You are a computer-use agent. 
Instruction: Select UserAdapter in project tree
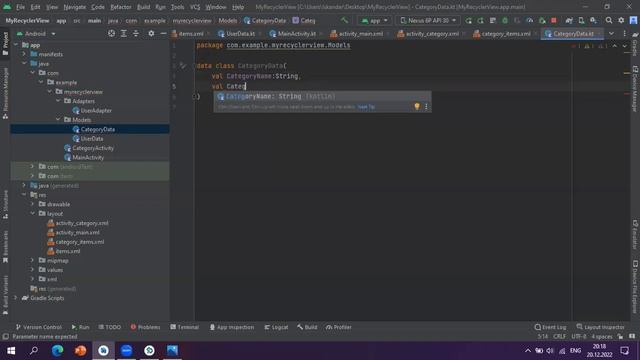pos(96,110)
